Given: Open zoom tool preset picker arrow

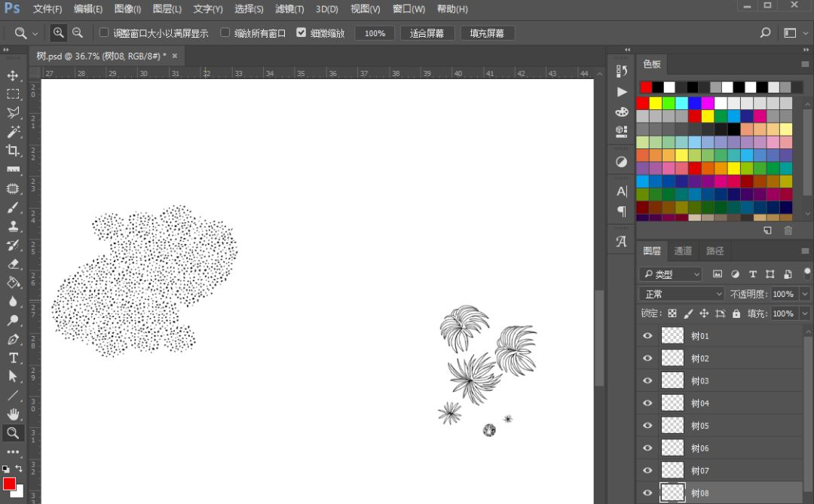Looking at the screenshot, I should (35, 34).
